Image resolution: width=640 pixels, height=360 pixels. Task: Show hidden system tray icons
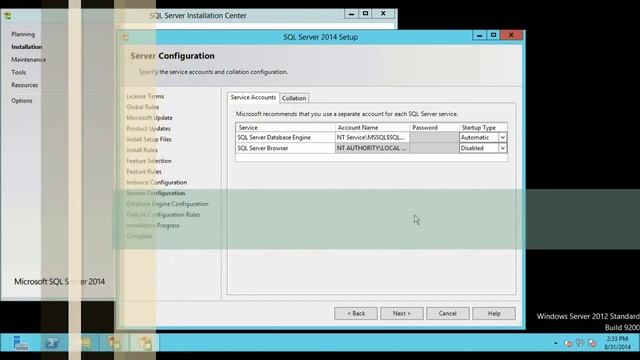pos(556,343)
